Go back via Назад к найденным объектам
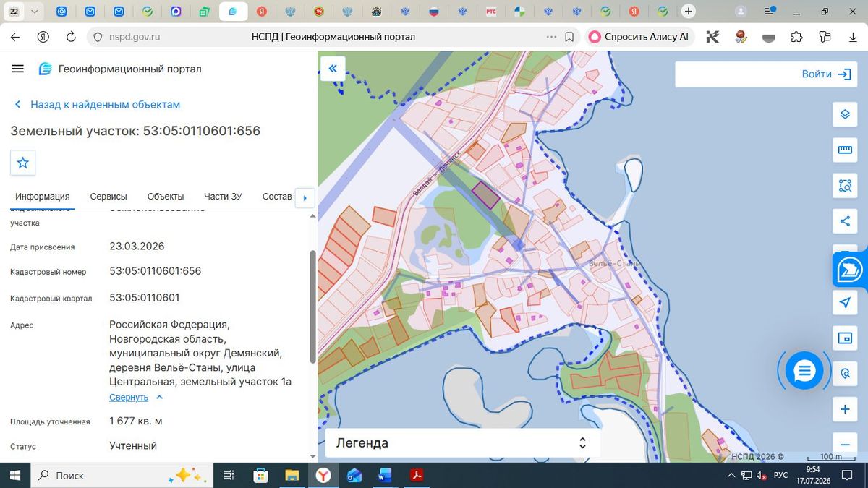Image resolution: width=868 pixels, height=488 pixels. click(97, 105)
